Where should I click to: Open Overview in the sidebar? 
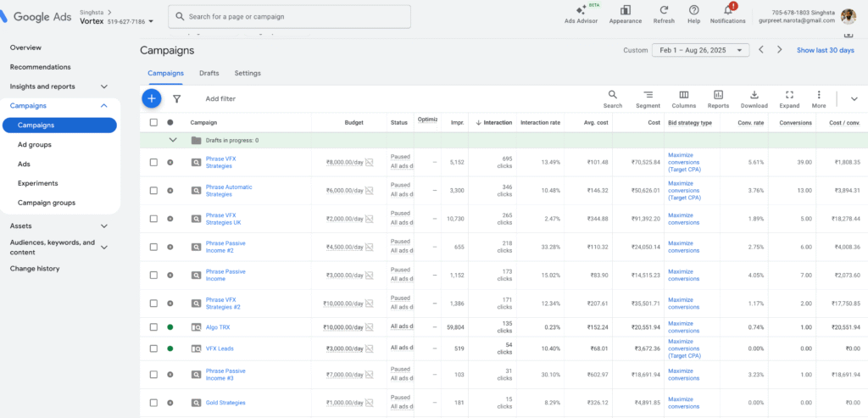click(25, 47)
